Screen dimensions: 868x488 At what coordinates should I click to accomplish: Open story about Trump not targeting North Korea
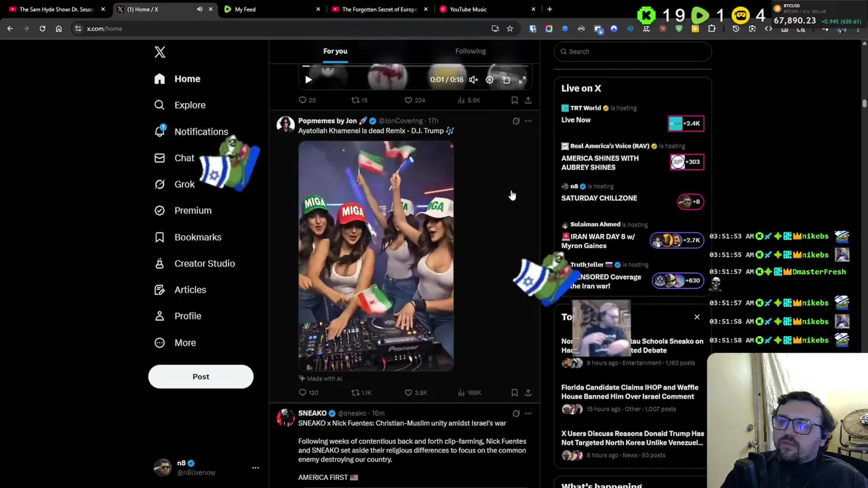633,445
